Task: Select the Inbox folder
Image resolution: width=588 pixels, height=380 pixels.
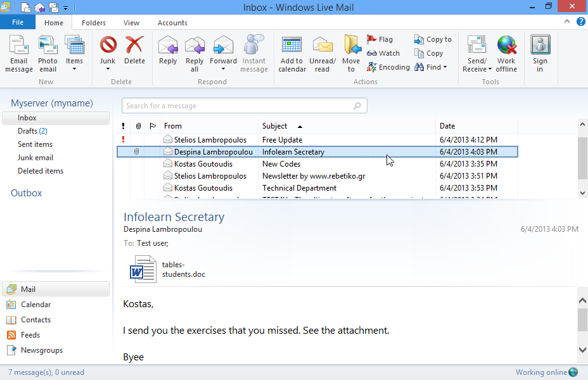Action: 56,118
